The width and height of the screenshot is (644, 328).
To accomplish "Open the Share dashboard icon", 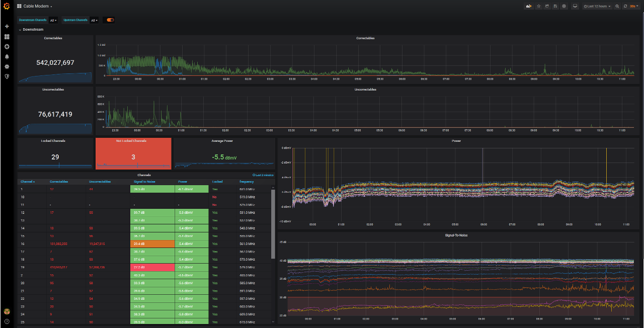I will [x=547, y=6].
